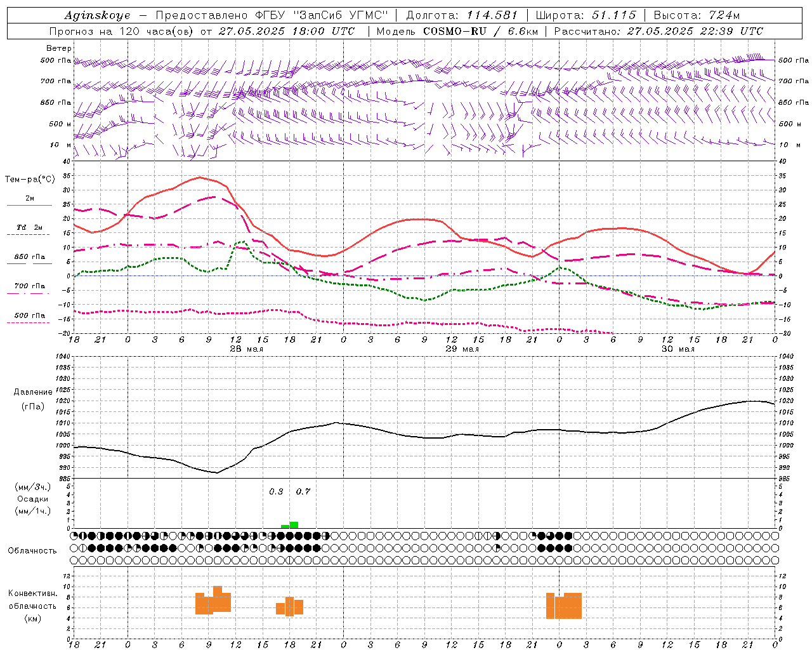Click the Широта: 51.115 value
812x650 pixels.
[x=586, y=15]
